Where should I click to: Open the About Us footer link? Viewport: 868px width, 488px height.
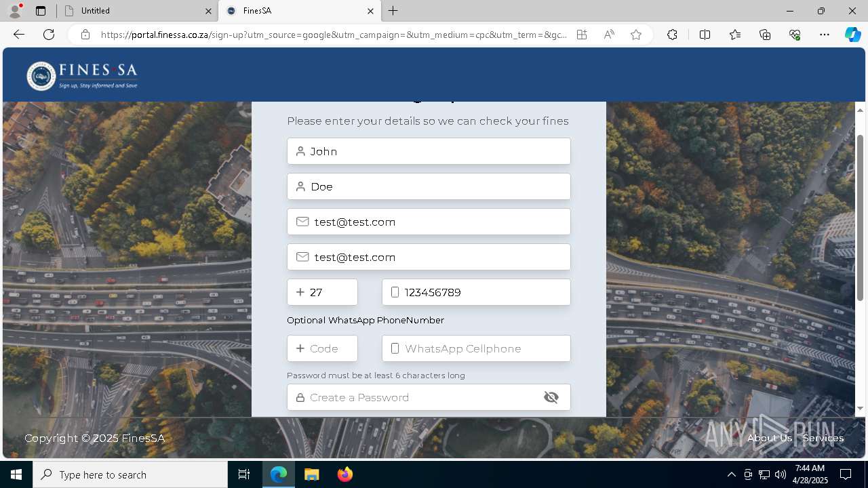pos(769,438)
